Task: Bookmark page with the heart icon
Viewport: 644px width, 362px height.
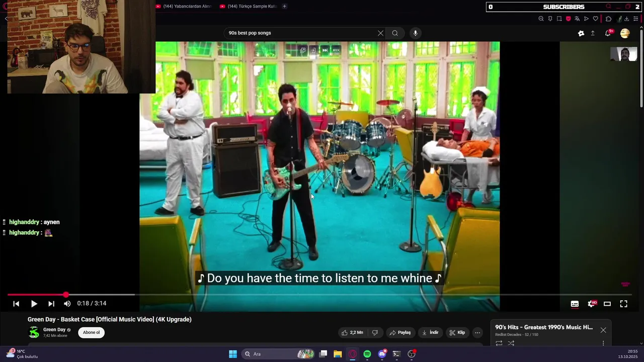Action: 596,19
